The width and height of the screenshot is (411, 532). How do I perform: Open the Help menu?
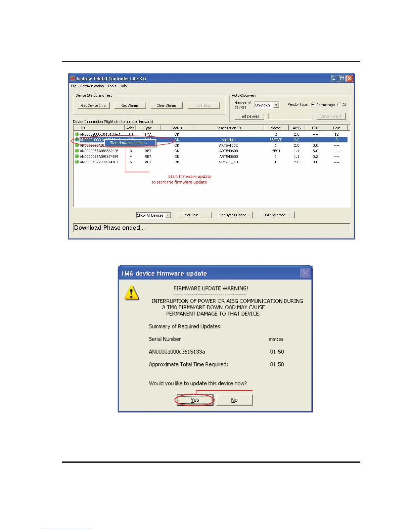click(x=123, y=86)
